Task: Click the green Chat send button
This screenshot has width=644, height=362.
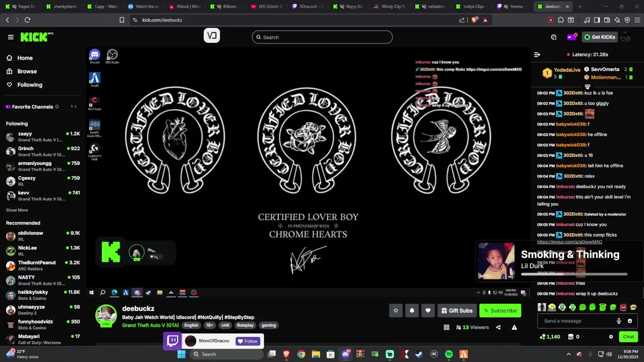Action: click(x=628, y=337)
